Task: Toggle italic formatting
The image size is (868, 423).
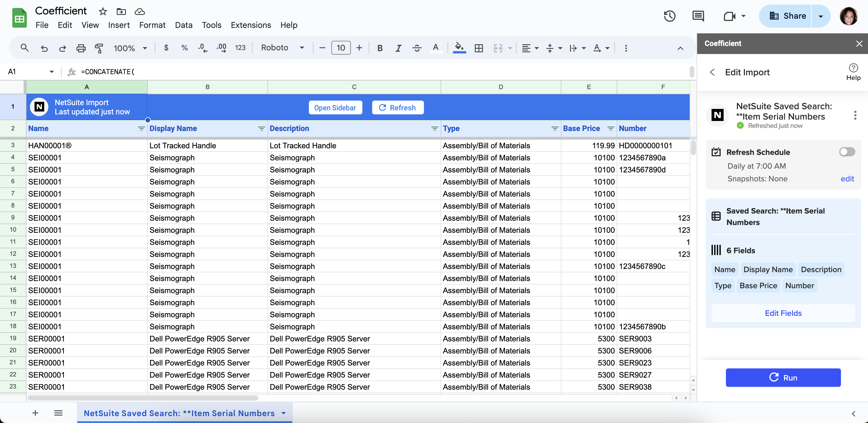Action: (398, 48)
